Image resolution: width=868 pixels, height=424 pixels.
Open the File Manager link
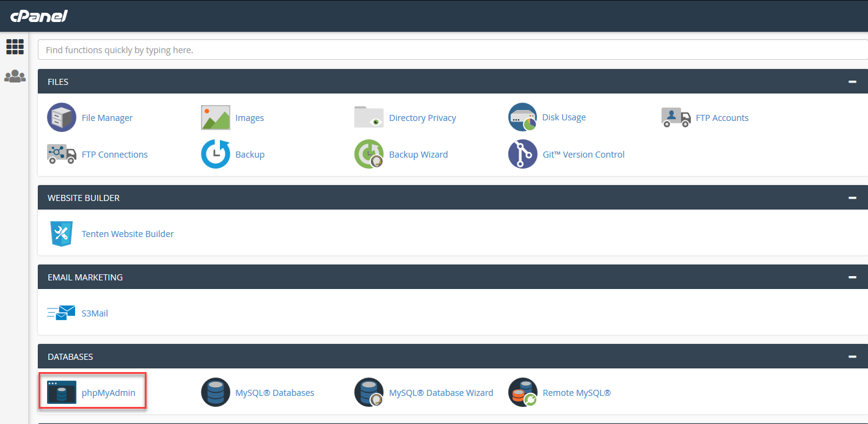pos(107,118)
